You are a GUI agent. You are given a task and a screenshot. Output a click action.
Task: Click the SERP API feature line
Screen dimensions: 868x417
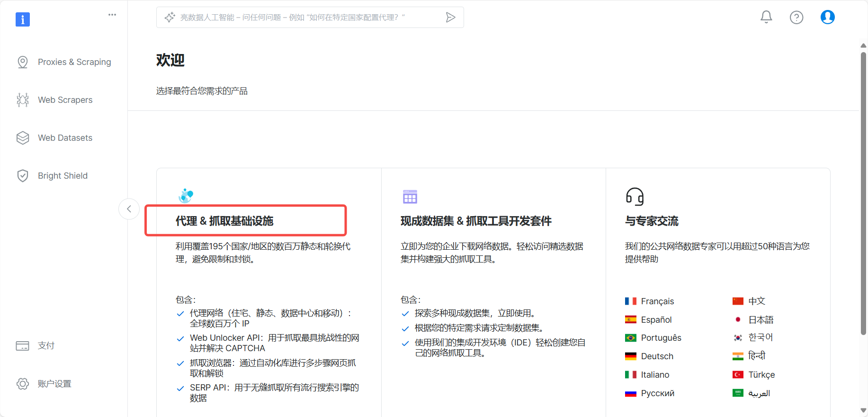(x=275, y=393)
